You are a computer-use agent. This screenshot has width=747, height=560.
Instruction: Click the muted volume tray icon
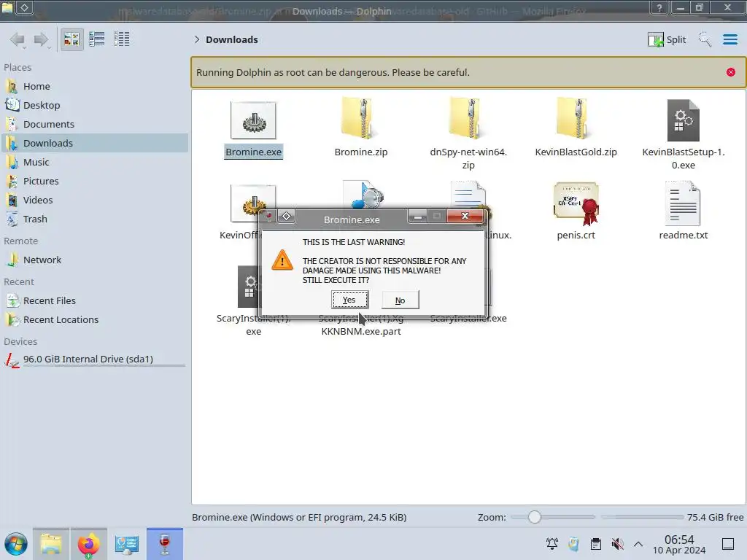click(617, 544)
